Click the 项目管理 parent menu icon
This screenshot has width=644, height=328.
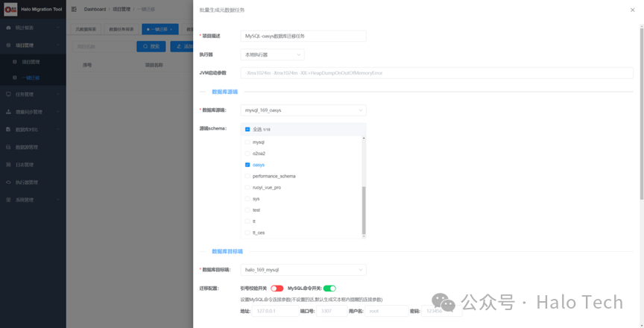pos(9,45)
